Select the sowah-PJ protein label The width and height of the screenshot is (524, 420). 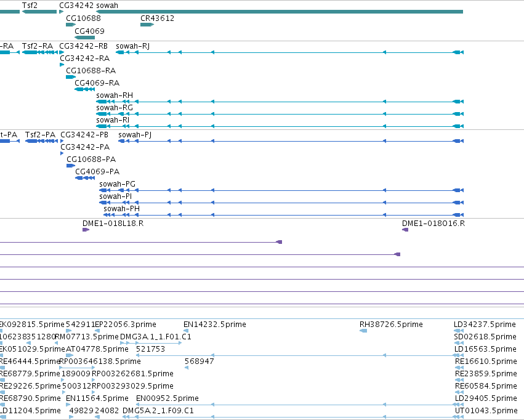click(135, 135)
